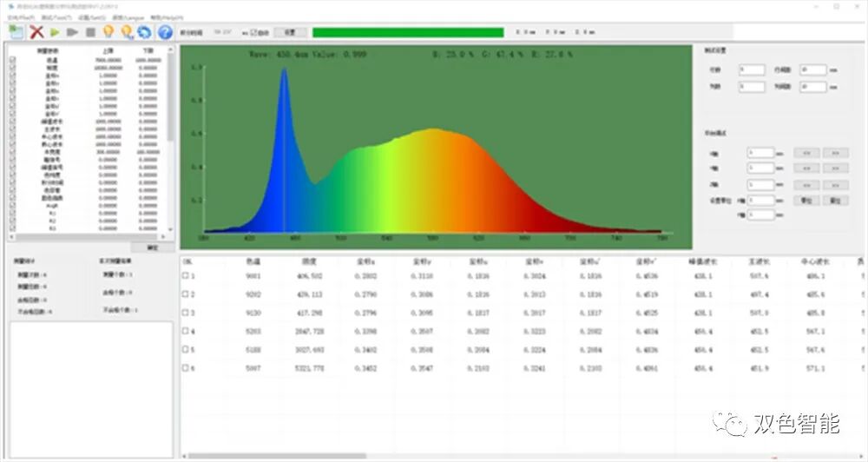Click the illuminance cell 429.113
This screenshot has height=462, width=868.
(310, 294)
